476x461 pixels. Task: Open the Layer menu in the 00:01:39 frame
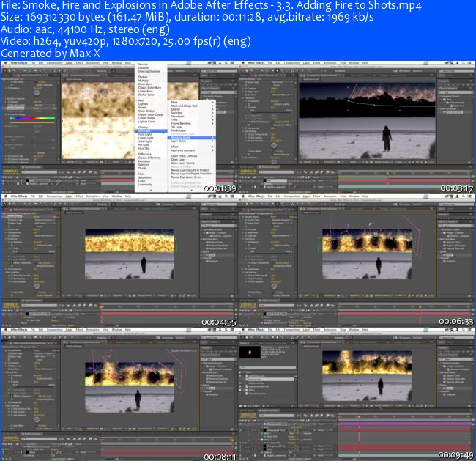[x=70, y=63]
